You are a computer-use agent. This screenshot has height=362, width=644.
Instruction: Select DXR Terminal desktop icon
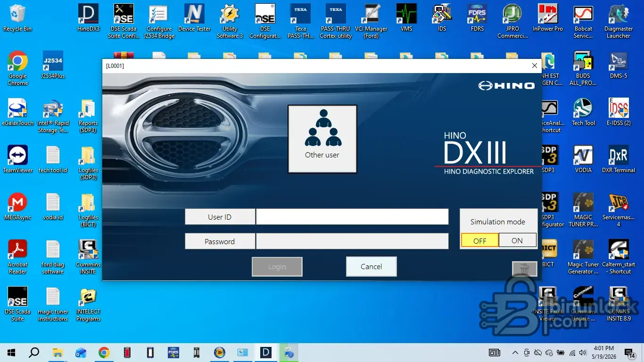619,159
